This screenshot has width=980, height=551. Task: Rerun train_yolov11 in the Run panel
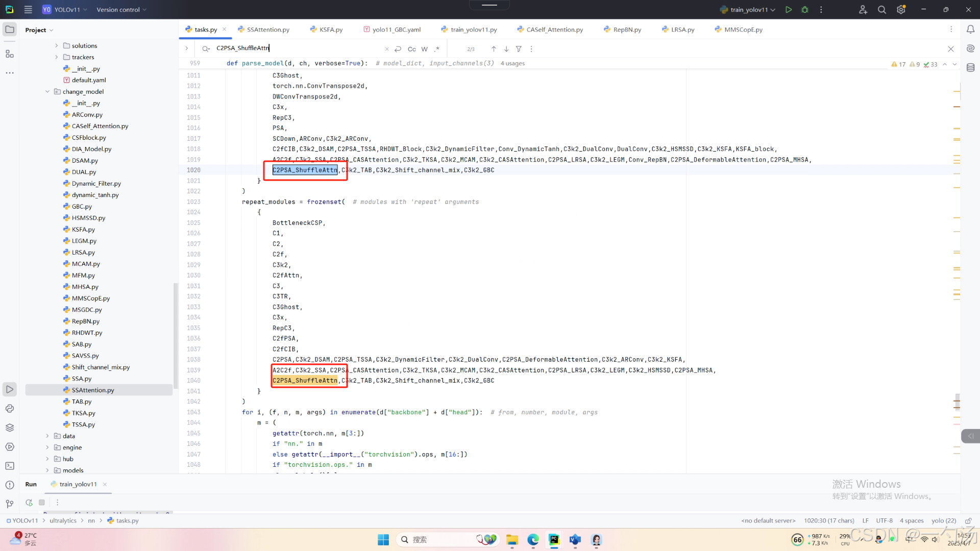click(x=29, y=503)
